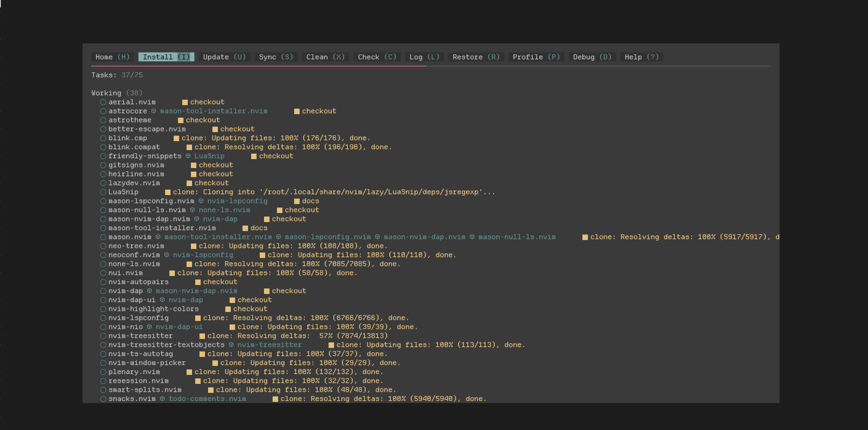Click the Help (?) button
Screen dimensions: 868x430
pos(642,57)
